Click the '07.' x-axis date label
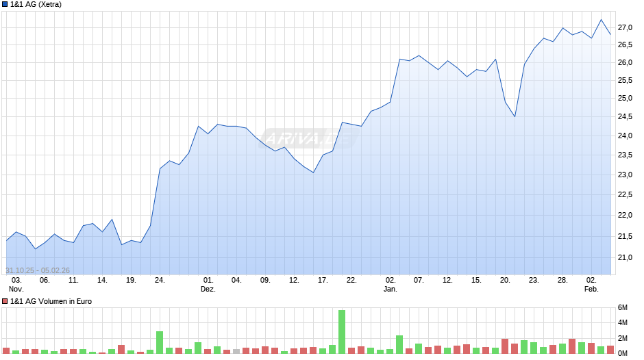 (418, 281)
